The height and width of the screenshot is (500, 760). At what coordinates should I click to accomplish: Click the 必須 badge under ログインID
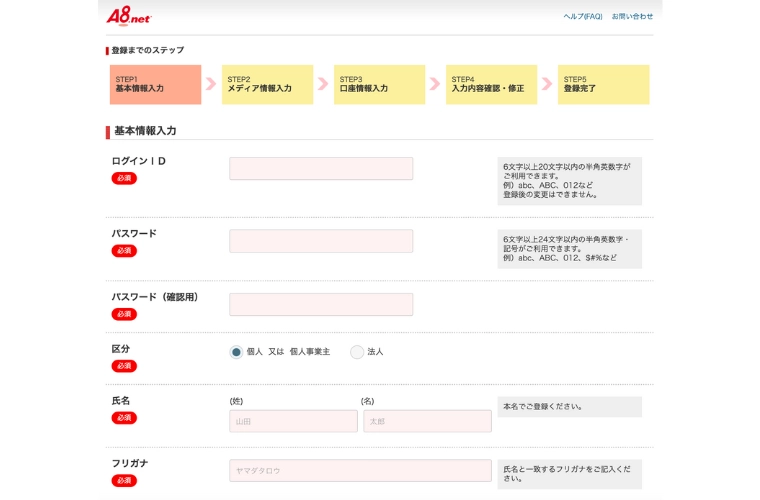pos(124,178)
